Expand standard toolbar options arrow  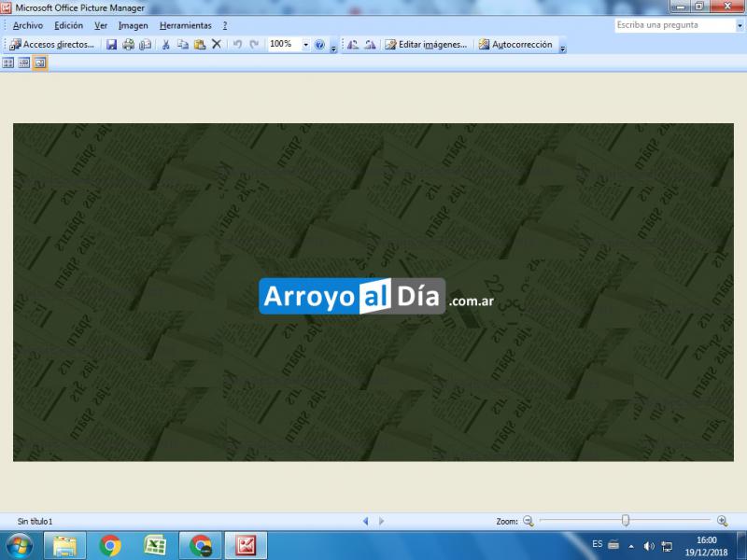coord(333,48)
